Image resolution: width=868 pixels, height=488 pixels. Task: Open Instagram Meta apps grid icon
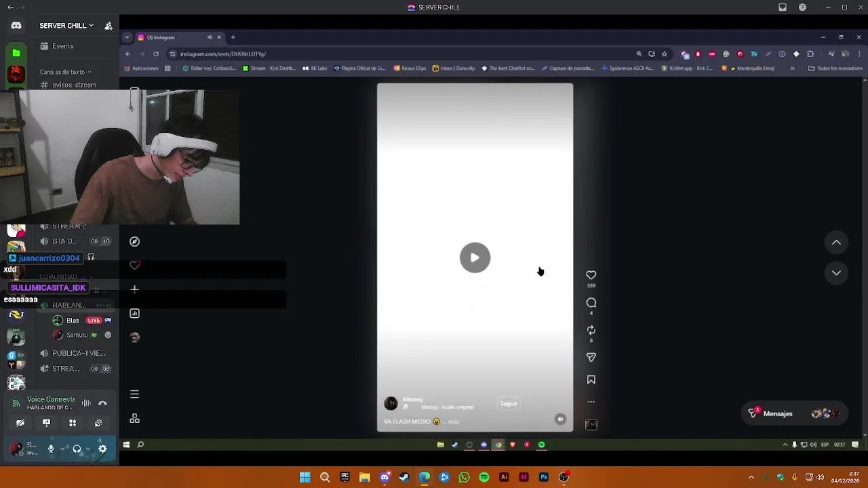[x=134, y=419]
